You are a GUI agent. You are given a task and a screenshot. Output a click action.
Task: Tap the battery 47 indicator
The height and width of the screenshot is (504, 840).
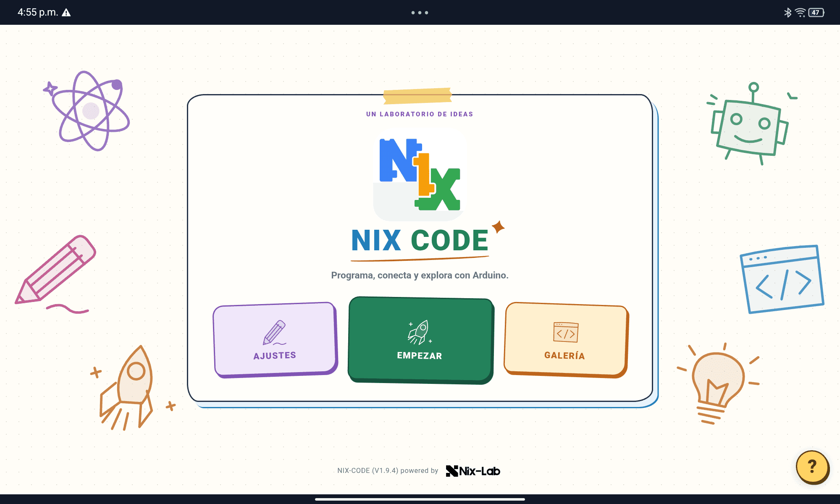pyautogui.click(x=816, y=13)
